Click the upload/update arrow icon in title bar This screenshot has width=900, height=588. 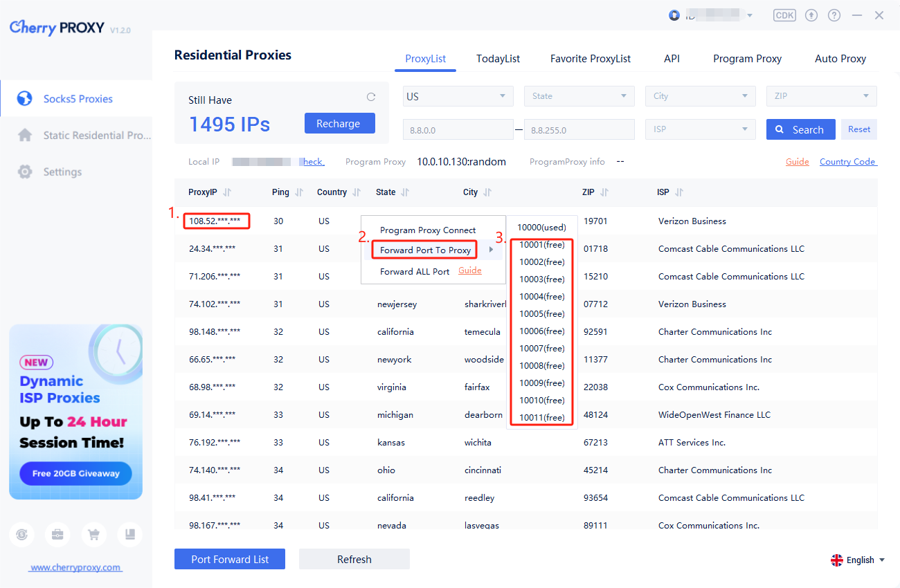click(x=811, y=15)
